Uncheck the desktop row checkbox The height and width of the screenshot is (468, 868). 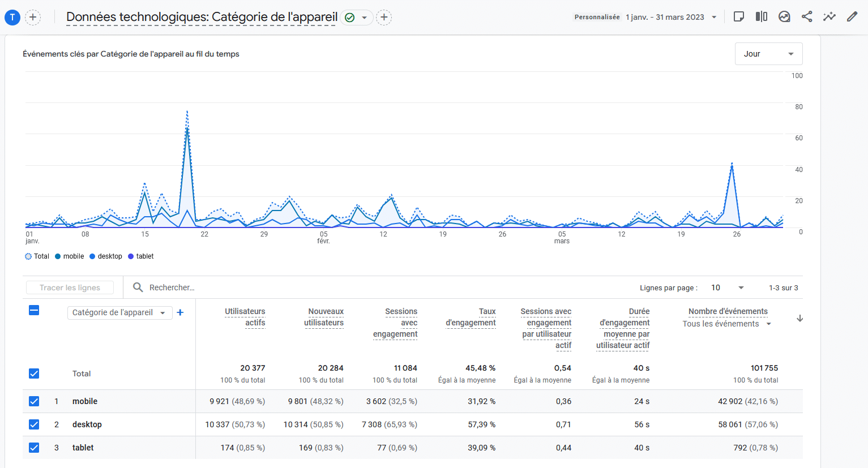[x=34, y=424]
